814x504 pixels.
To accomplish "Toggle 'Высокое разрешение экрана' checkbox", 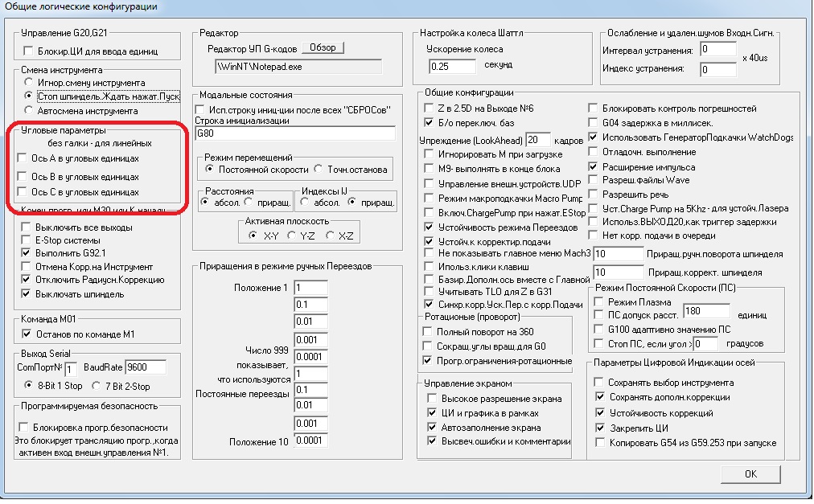I will (432, 398).
